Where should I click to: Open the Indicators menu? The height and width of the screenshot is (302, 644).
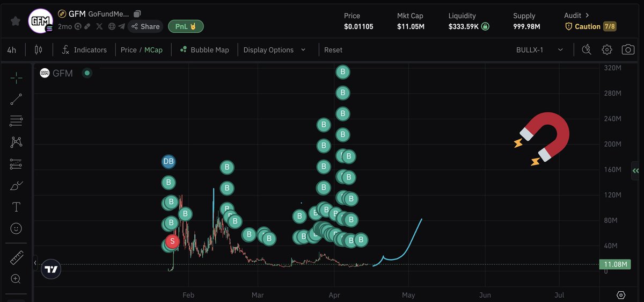84,50
